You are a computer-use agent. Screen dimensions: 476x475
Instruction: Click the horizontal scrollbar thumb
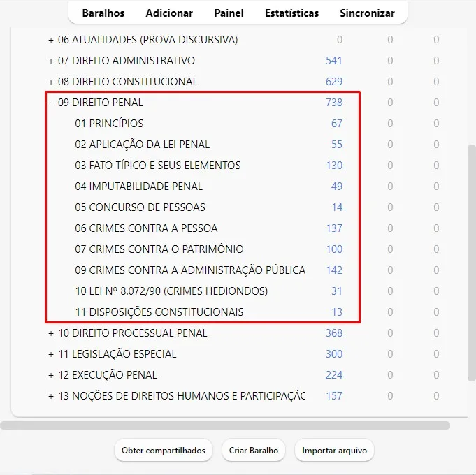(x=225, y=425)
